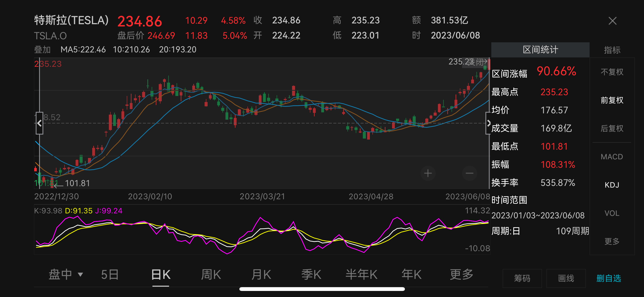Click the time range 2023/01/03~2023/06/08
644x297 pixels.
538,215
